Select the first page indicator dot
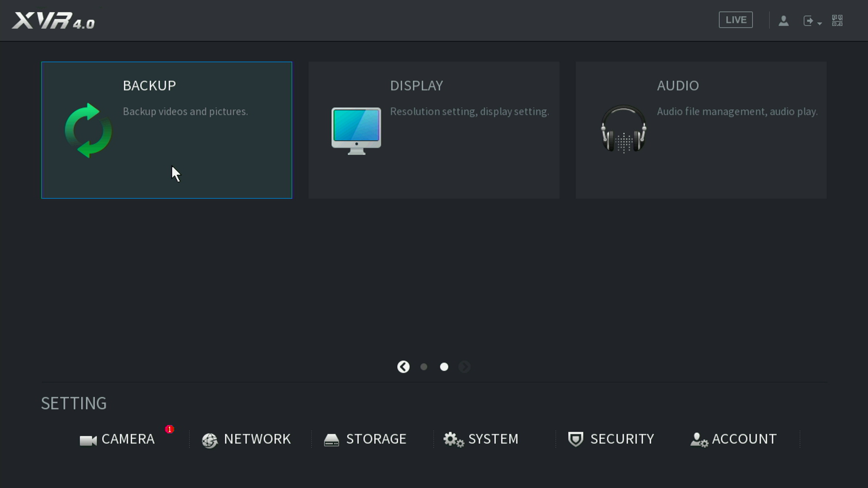The width and height of the screenshot is (868, 488). pyautogui.click(x=424, y=367)
